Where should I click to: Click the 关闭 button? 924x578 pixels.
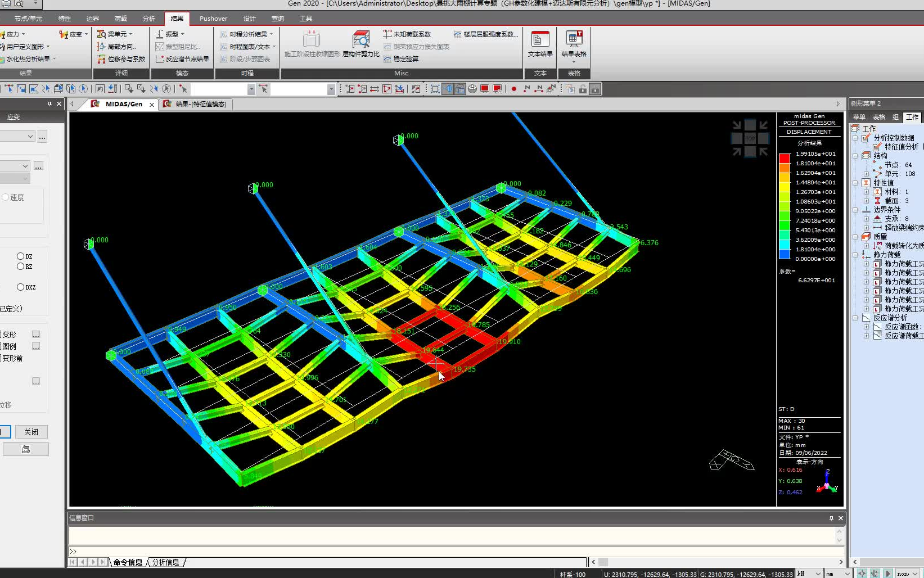tap(31, 432)
